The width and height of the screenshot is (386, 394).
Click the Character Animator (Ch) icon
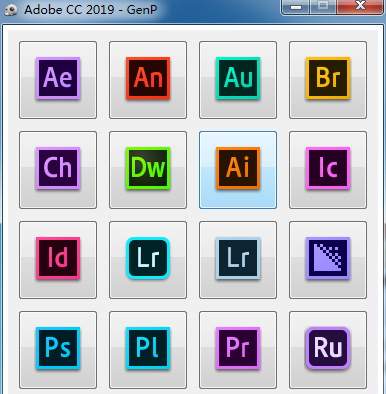click(x=58, y=170)
